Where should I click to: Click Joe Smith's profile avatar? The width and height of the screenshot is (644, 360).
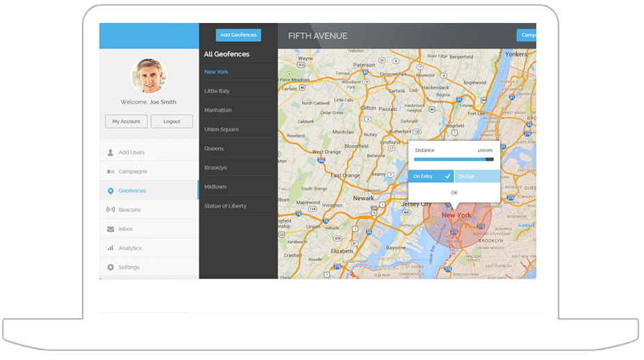149,76
